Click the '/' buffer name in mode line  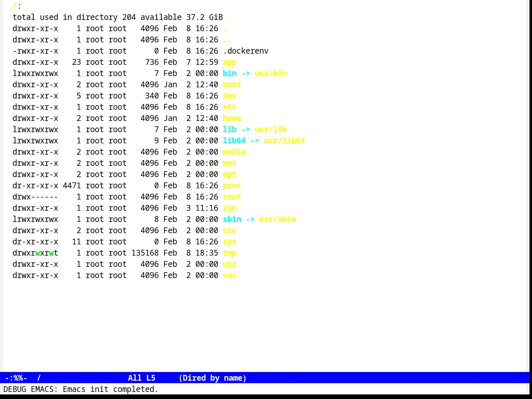[x=39, y=378]
